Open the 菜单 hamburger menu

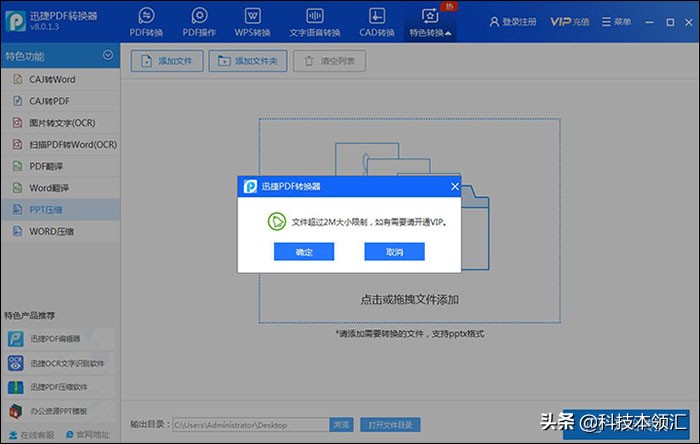[616, 22]
